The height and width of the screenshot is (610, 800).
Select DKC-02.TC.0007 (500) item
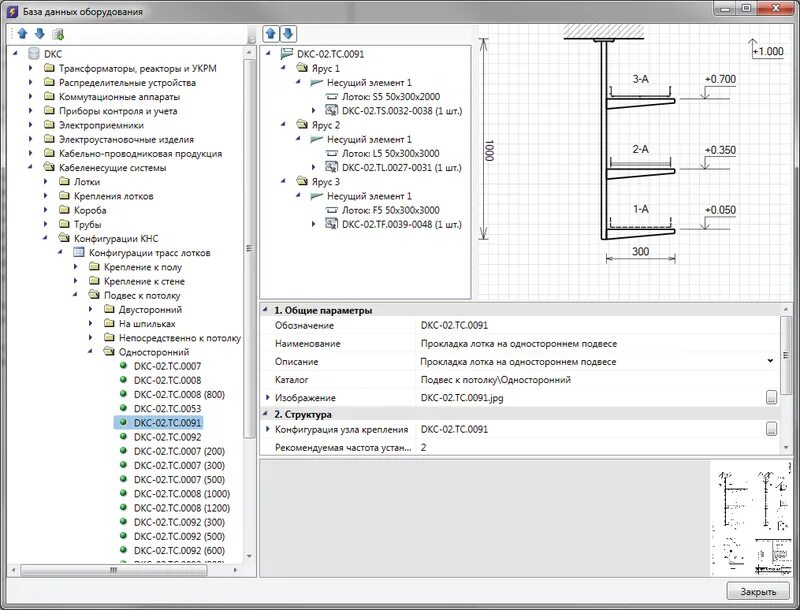click(179, 479)
